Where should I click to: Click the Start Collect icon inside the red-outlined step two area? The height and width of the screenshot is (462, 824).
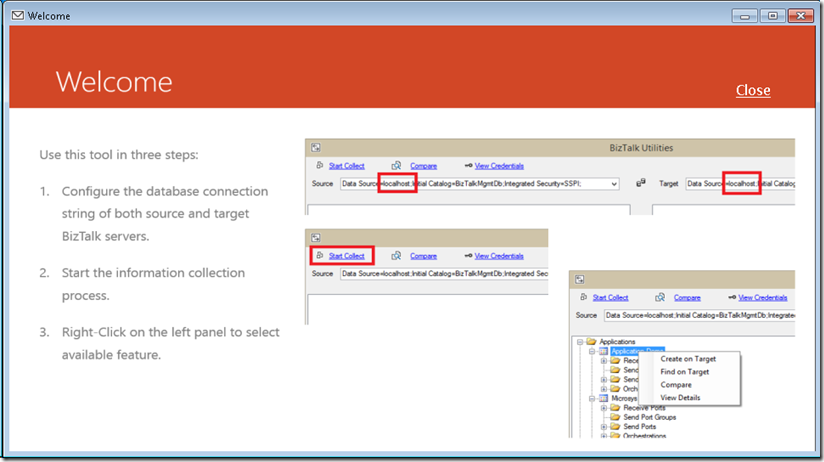click(x=320, y=255)
